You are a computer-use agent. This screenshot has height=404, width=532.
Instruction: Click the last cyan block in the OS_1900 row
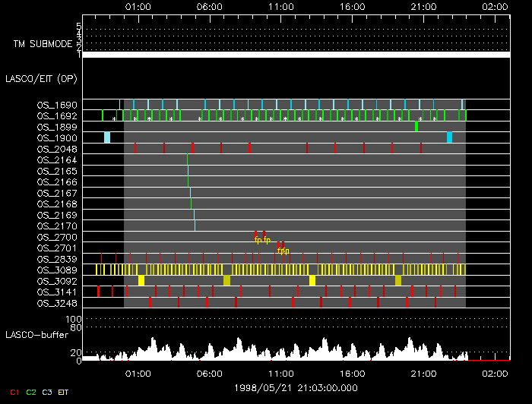[450, 137]
